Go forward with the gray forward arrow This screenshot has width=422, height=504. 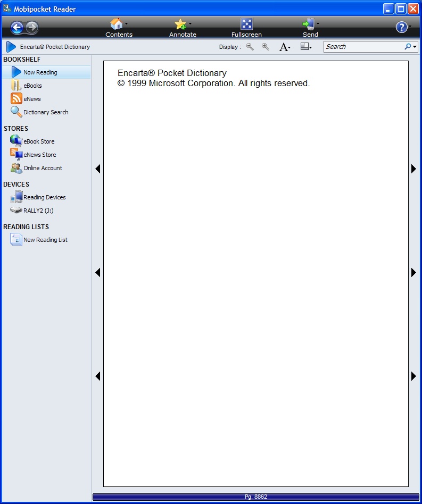click(32, 28)
